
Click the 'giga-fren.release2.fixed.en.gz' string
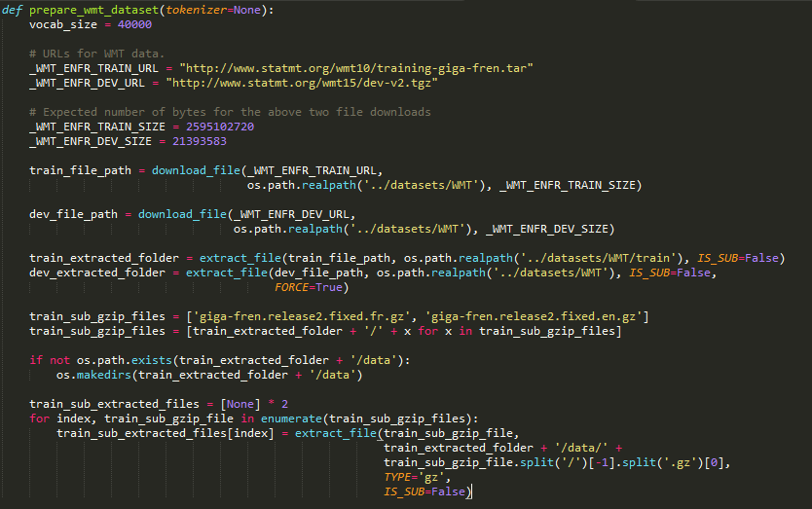(x=534, y=316)
